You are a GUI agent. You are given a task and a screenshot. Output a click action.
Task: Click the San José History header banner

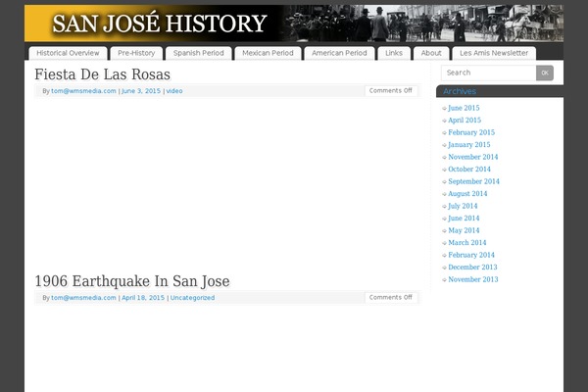point(294,23)
